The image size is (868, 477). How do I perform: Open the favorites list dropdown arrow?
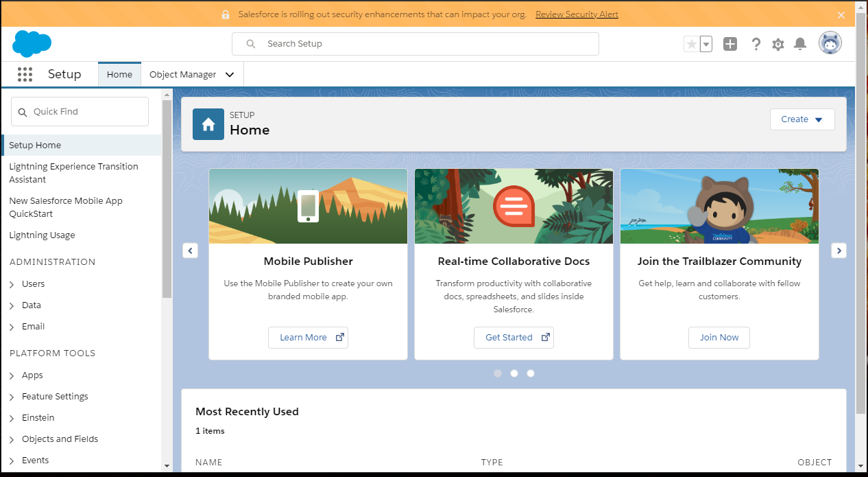click(x=706, y=44)
